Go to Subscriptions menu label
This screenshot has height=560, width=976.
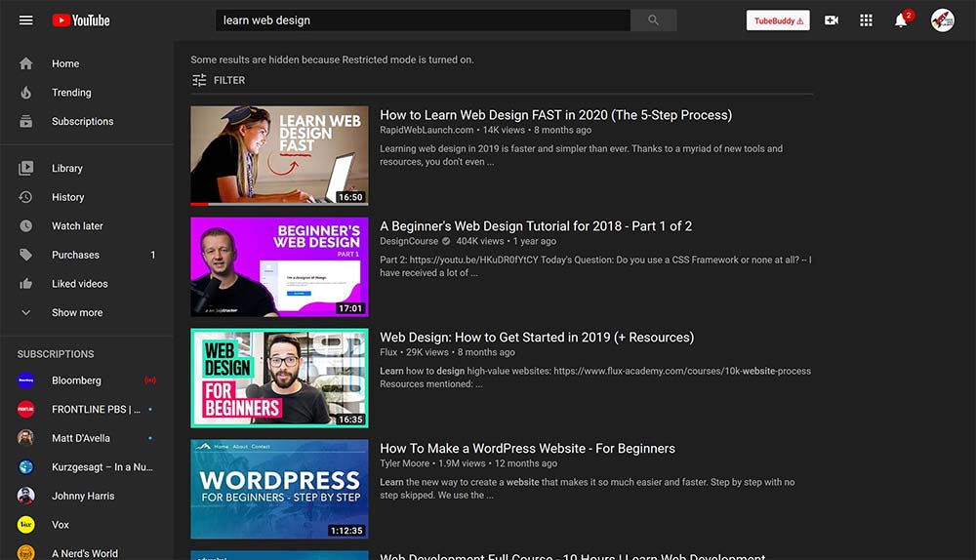click(x=83, y=121)
